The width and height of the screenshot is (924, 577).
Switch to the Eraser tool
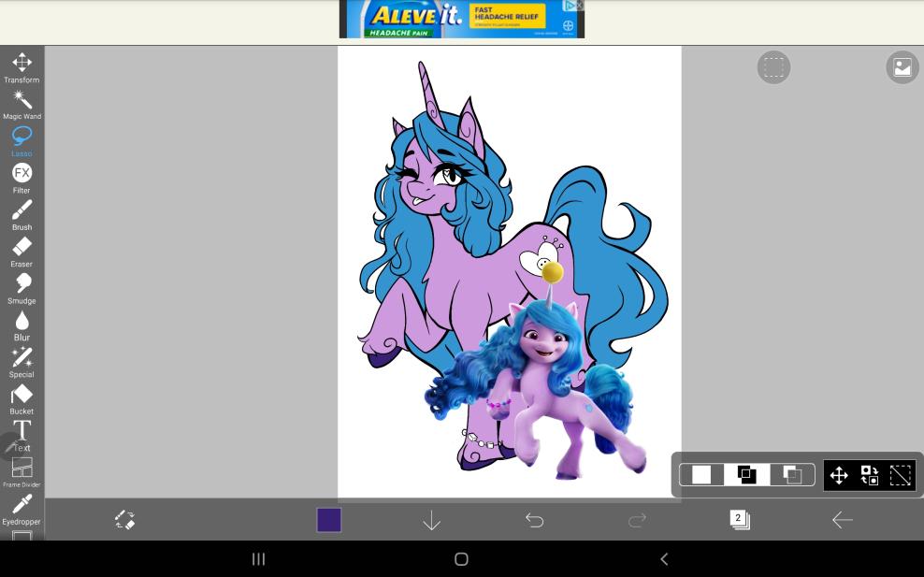click(22, 252)
